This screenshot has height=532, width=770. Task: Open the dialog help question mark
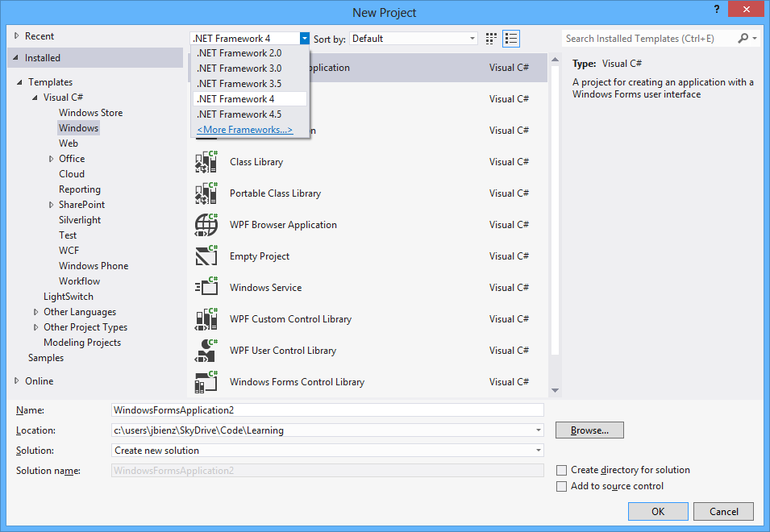(x=717, y=9)
